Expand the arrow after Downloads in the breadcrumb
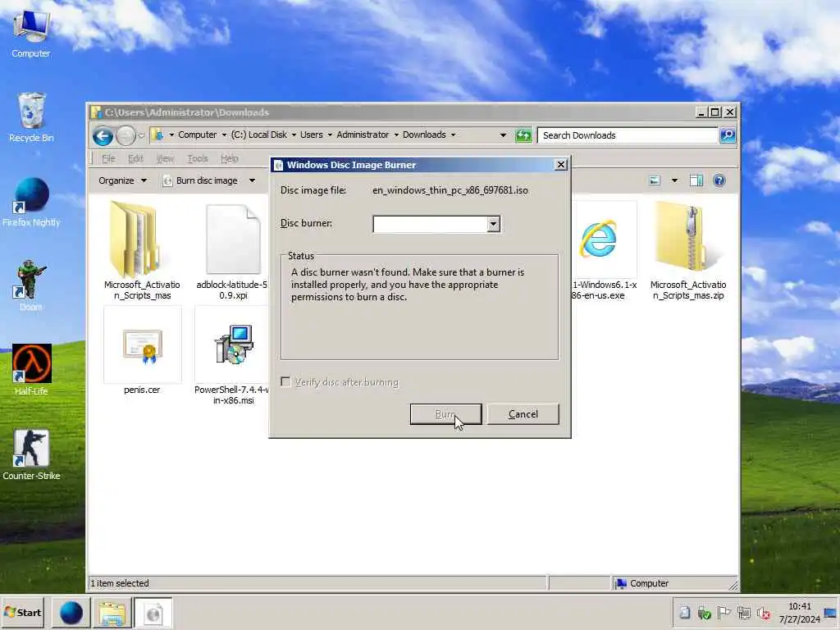840x630 pixels. click(453, 135)
